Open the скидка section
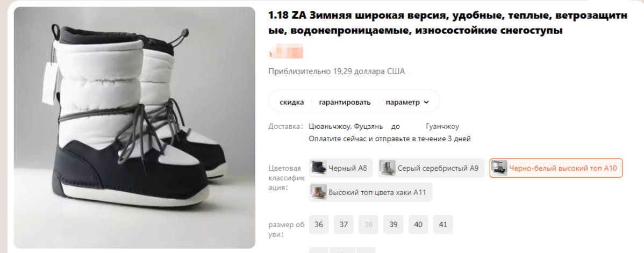Viewport: 644px width, 253px height. (x=291, y=102)
